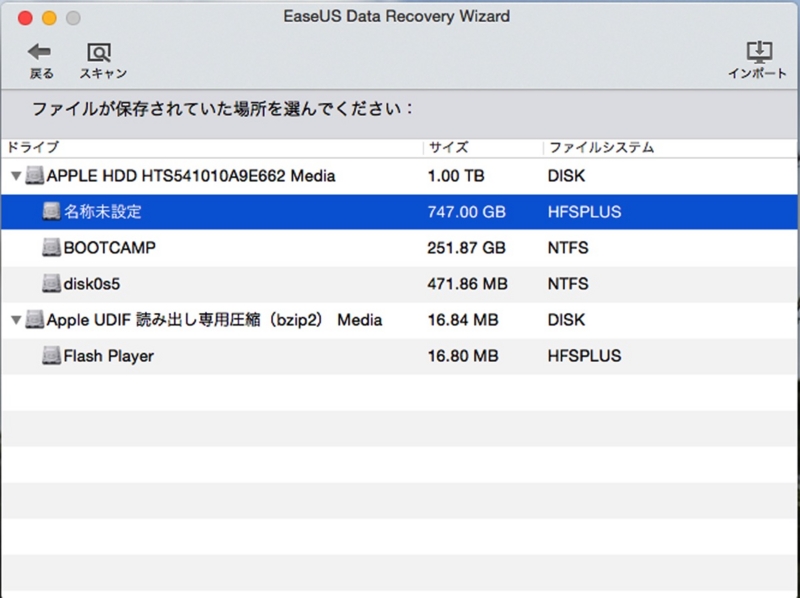Click the 471.86 MB size value
800x598 pixels.
pyautogui.click(x=467, y=284)
